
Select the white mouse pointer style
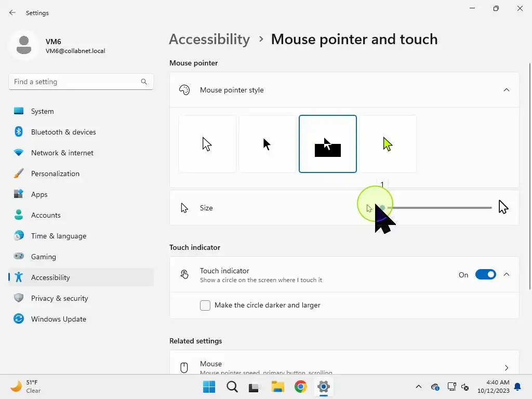tap(207, 144)
